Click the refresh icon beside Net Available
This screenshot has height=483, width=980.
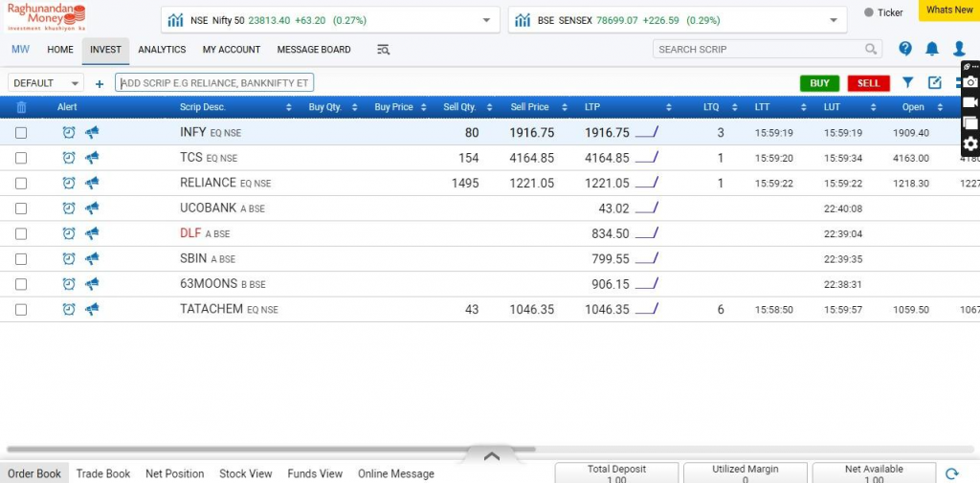951,473
